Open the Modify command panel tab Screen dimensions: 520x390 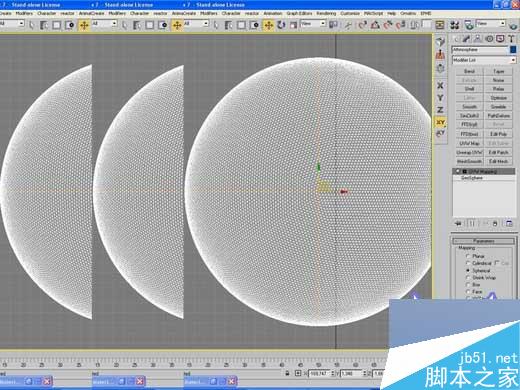(467, 39)
